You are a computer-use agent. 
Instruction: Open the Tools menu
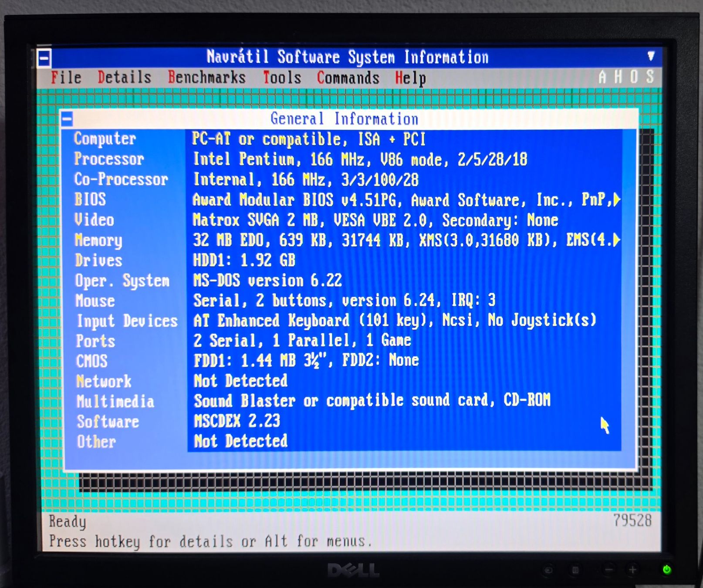coord(282,78)
